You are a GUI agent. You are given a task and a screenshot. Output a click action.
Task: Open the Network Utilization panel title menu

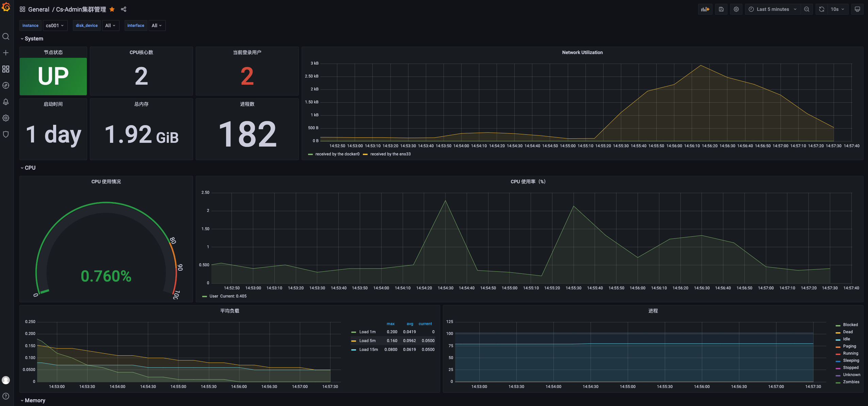pos(582,52)
